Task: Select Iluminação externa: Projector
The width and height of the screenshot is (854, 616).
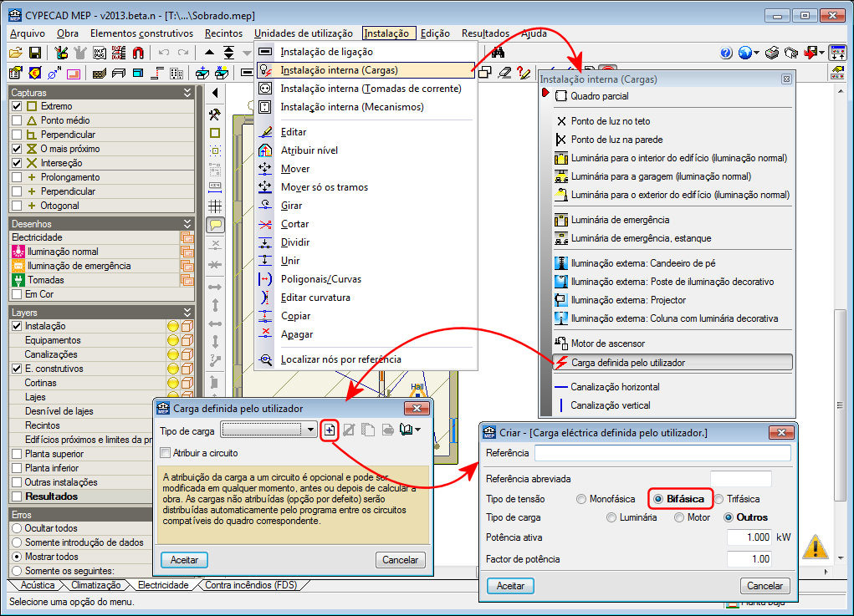Action: pyautogui.click(x=672, y=300)
